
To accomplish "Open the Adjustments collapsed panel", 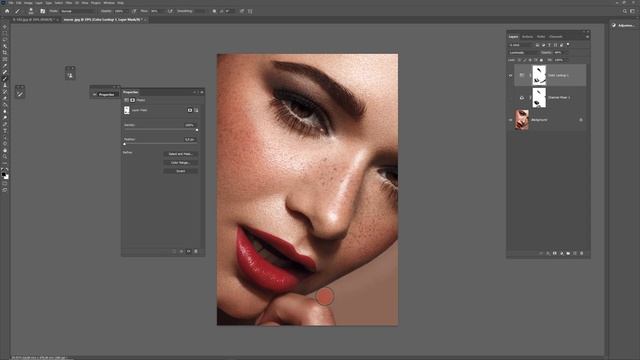I will [x=623, y=25].
